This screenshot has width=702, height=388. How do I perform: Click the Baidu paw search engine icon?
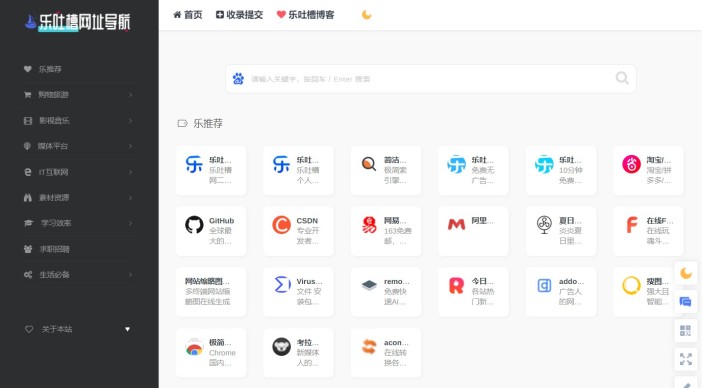tap(238, 79)
